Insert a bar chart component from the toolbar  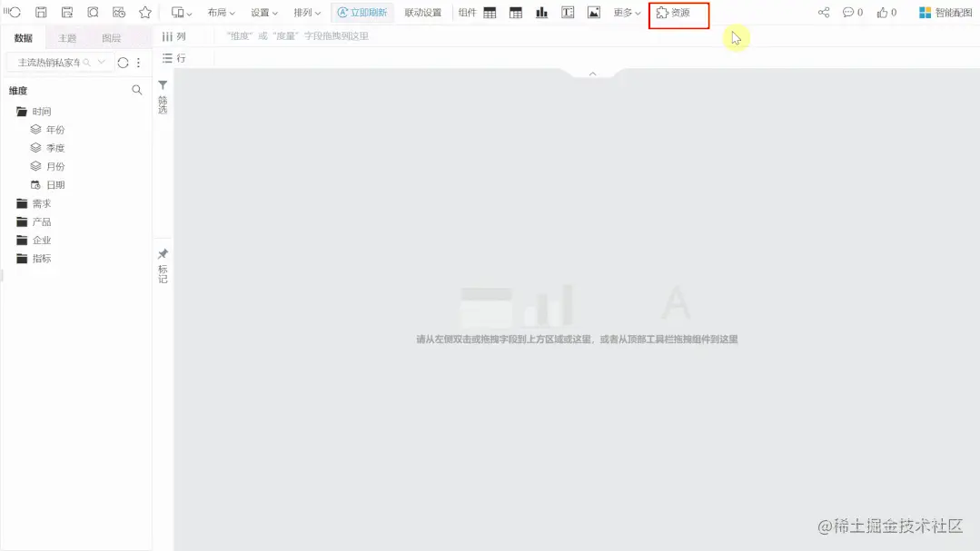coord(543,12)
